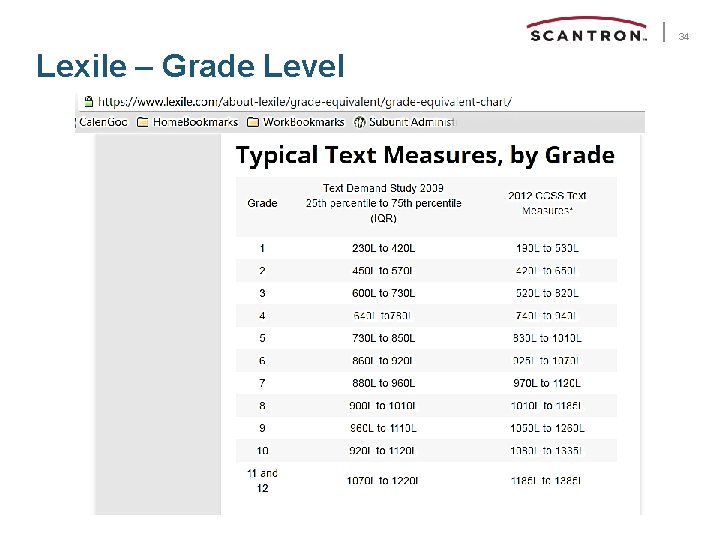Click the '1050L to 1260L' cell
720x540 pixels.
(547, 428)
